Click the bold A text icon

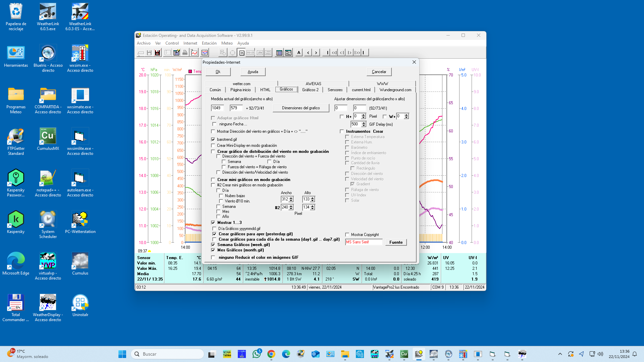(299, 53)
